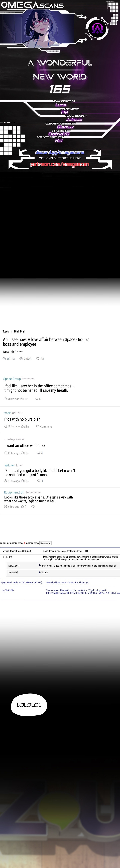120x868 pixels.
Task: Click the 2,623 views eye icon
Action: pyautogui.click(x=21, y=359)
